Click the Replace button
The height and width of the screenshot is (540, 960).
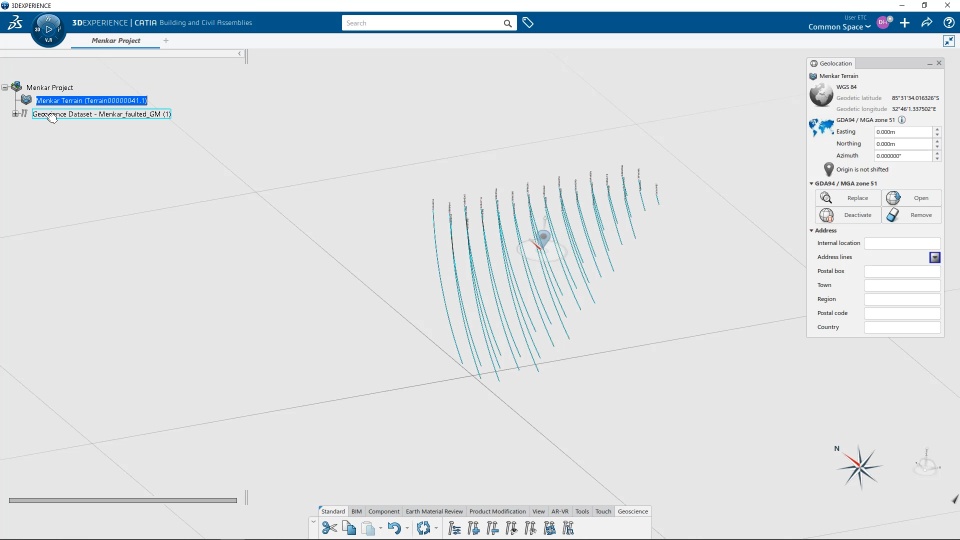point(848,198)
